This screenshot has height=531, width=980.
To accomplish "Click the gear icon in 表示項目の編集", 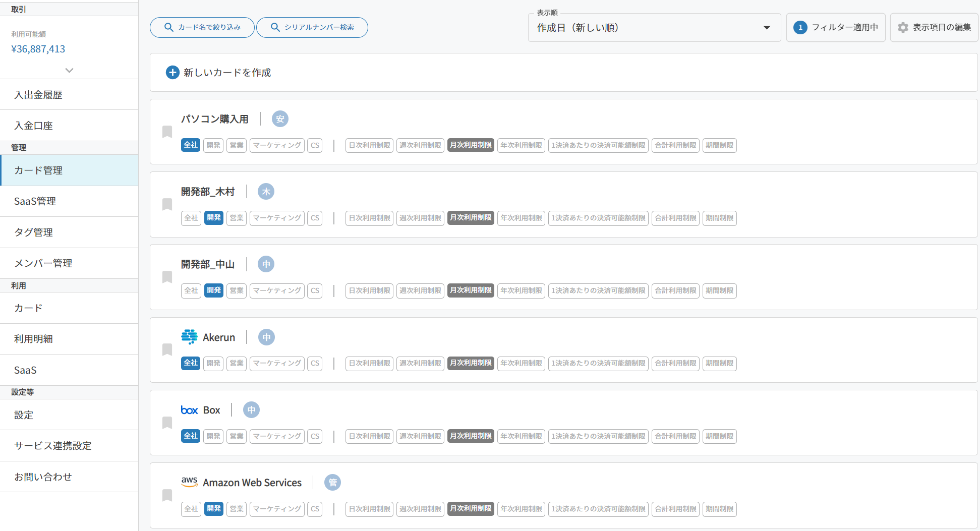I will pyautogui.click(x=903, y=27).
